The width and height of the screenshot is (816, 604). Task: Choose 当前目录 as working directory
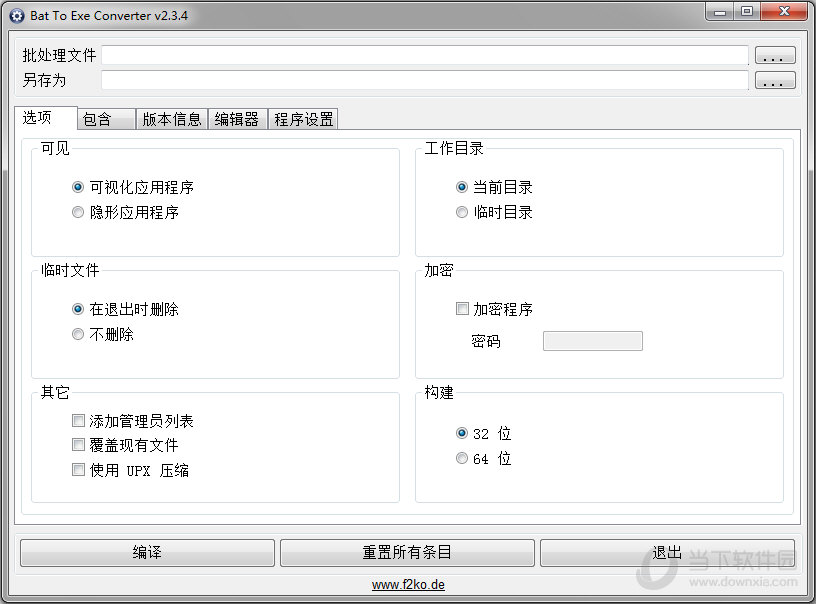point(494,187)
